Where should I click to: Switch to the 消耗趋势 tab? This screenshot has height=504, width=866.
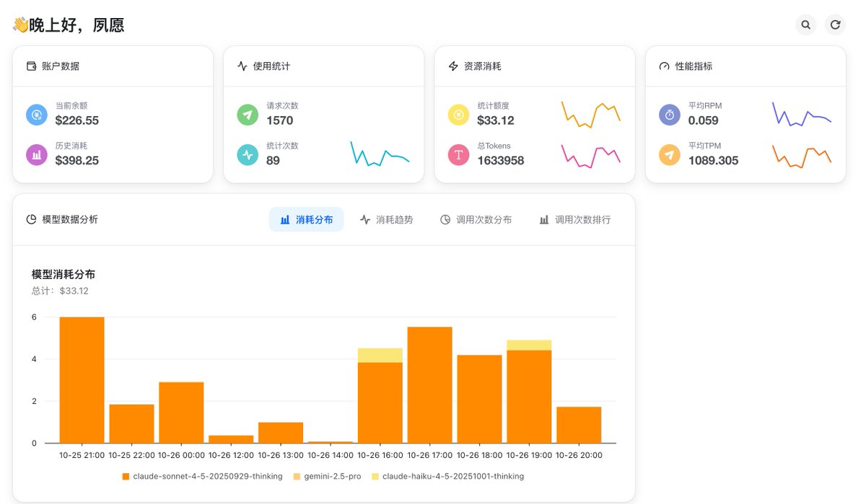pyautogui.click(x=387, y=219)
